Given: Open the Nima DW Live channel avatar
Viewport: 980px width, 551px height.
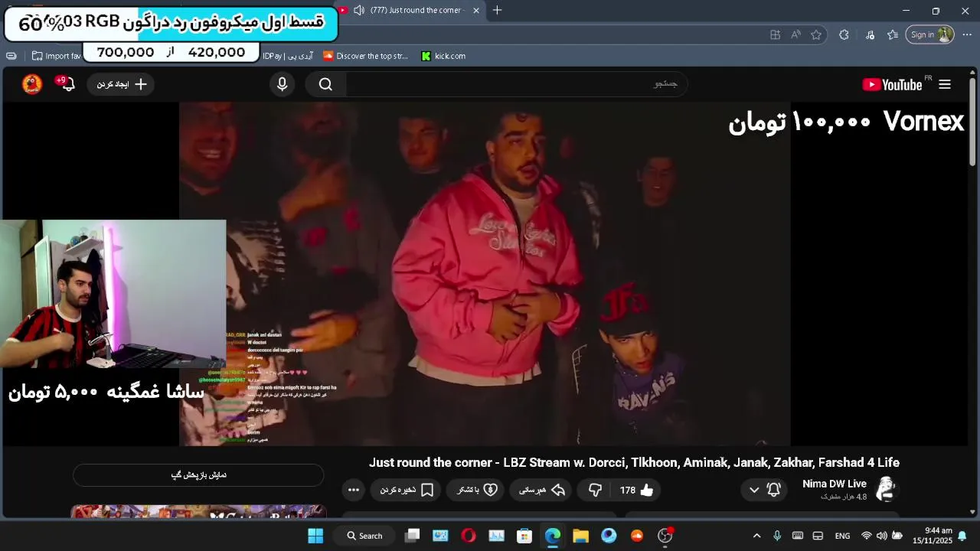Looking at the screenshot, I should pos(886,488).
